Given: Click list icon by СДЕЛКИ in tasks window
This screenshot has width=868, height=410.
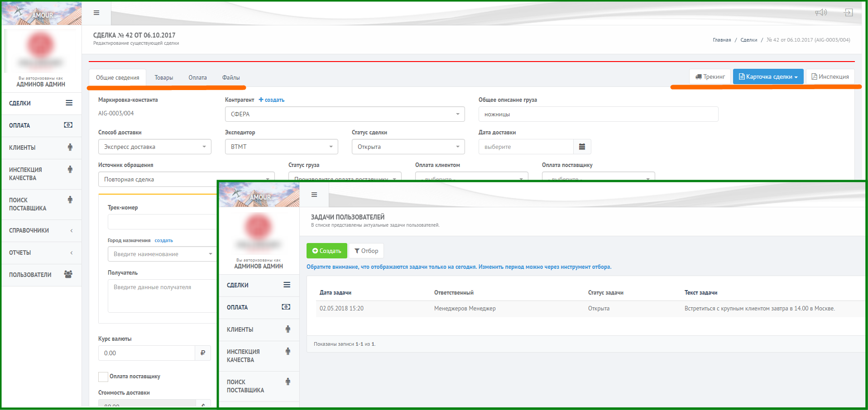Looking at the screenshot, I should (287, 285).
